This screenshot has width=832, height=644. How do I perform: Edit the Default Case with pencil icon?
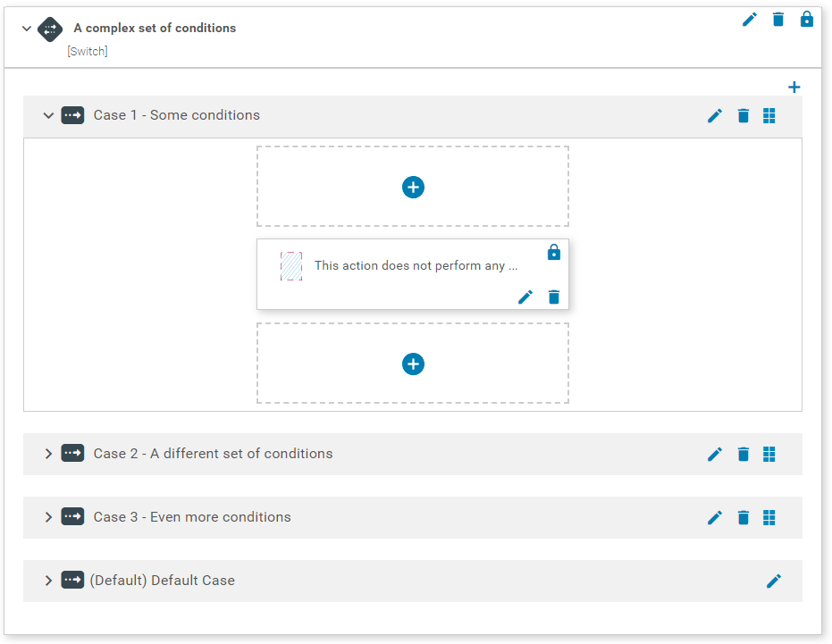pyautogui.click(x=774, y=581)
